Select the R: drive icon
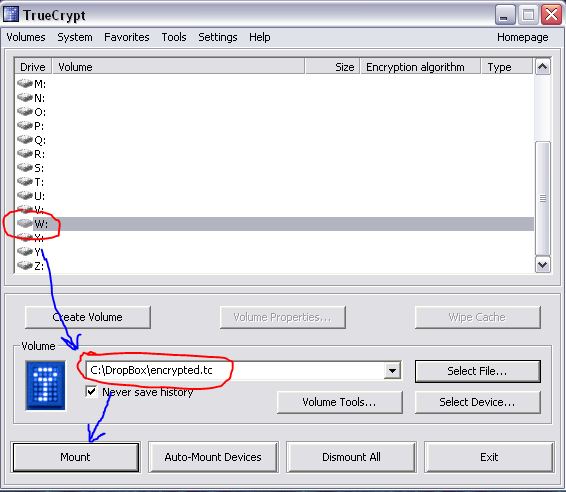This screenshot has width=566, height=492. pos(25,154)
